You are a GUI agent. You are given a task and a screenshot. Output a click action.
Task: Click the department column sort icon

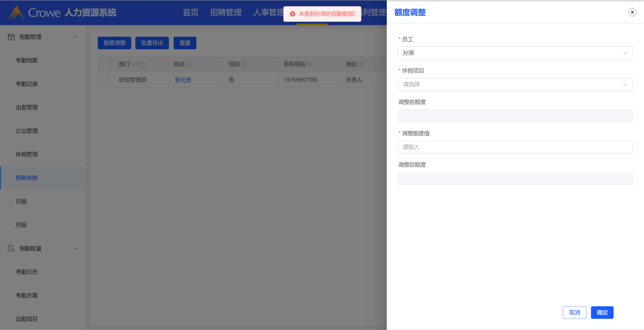135,64
